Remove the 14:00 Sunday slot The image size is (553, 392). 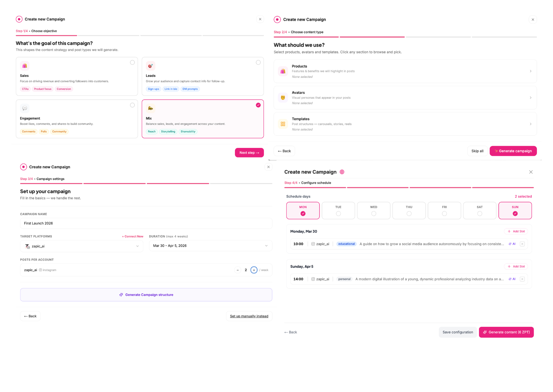pos(522,279)
